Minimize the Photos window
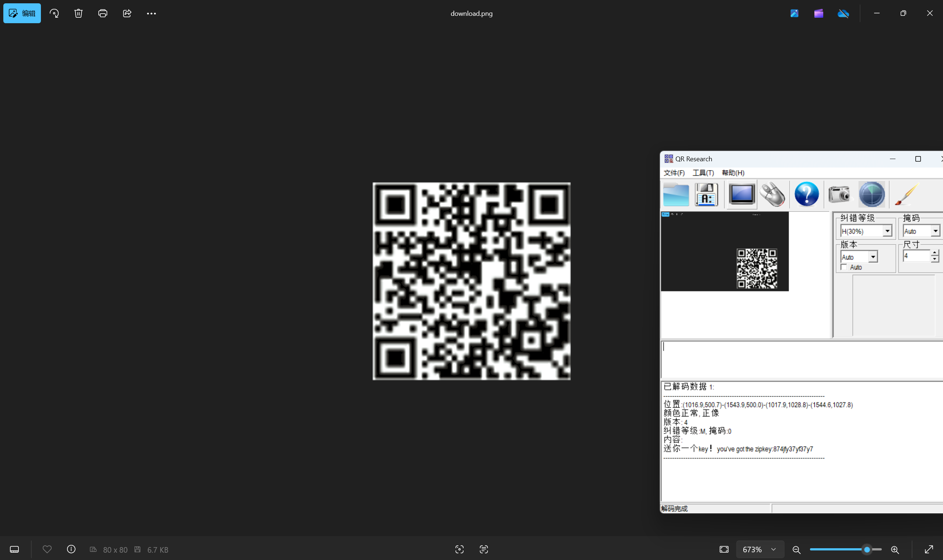 (877, 13)
